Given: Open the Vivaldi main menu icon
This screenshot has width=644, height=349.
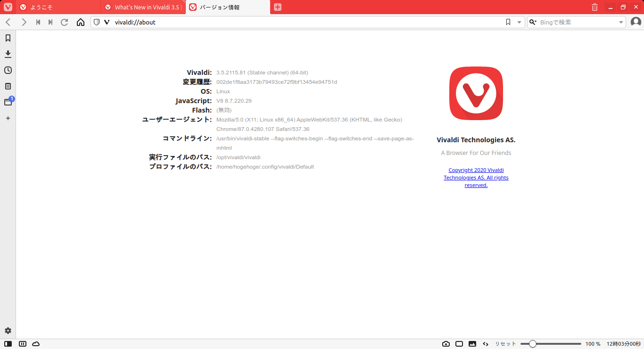Looking at the screenshot, I should point(8,7).
